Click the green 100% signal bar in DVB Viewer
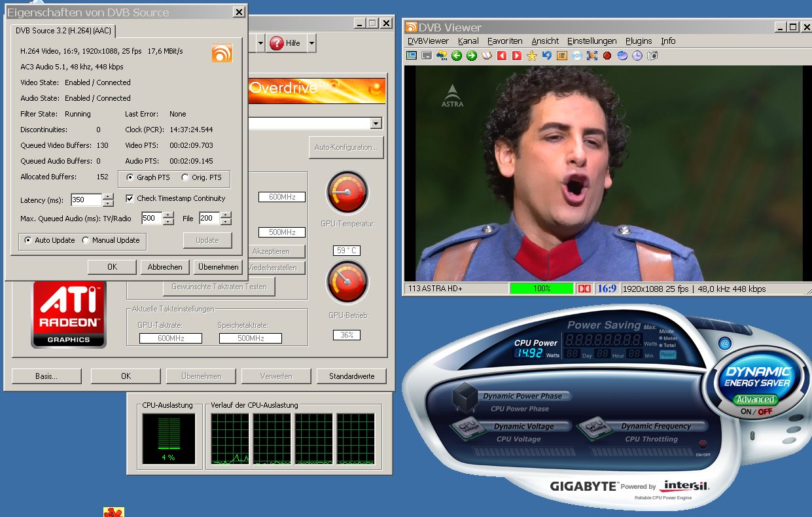Viewport: 812px width, 517px height. pos(541,289)
